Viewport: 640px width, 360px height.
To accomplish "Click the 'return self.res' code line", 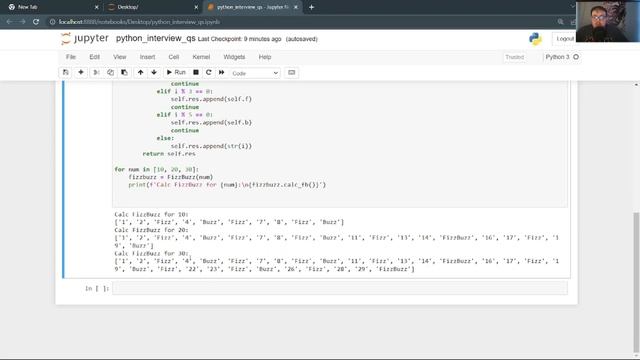I will [169, 154].
